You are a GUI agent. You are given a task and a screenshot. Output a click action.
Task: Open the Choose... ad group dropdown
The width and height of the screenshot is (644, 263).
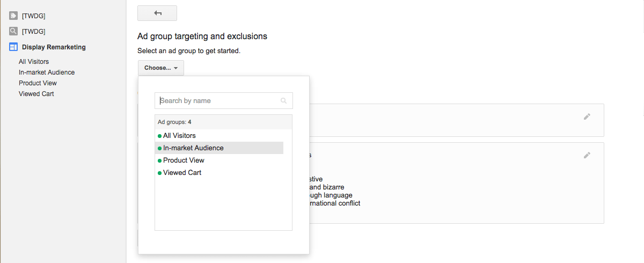click(161, 68)
